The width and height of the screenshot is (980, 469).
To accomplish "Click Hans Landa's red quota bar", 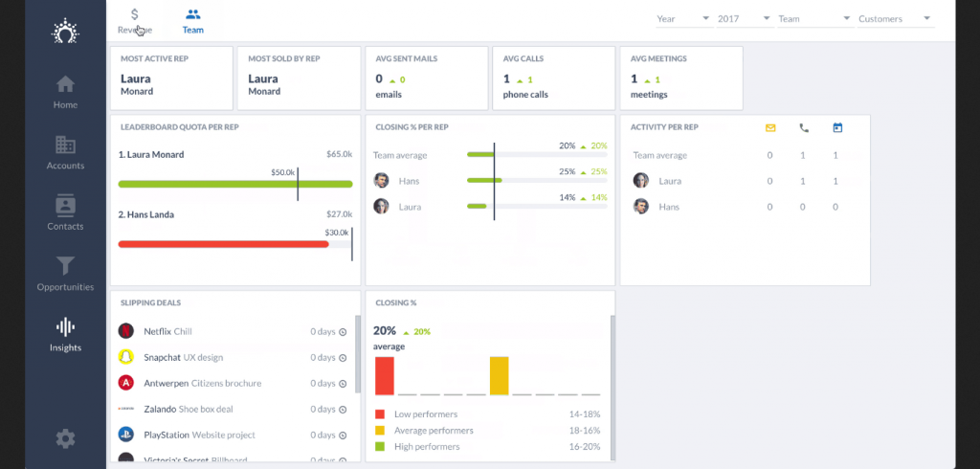I will click(223, 244).
